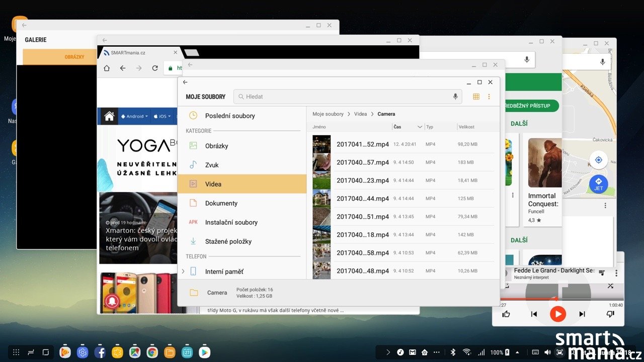Click my location button on the map

pyautogui.click(x=598, y=160)
